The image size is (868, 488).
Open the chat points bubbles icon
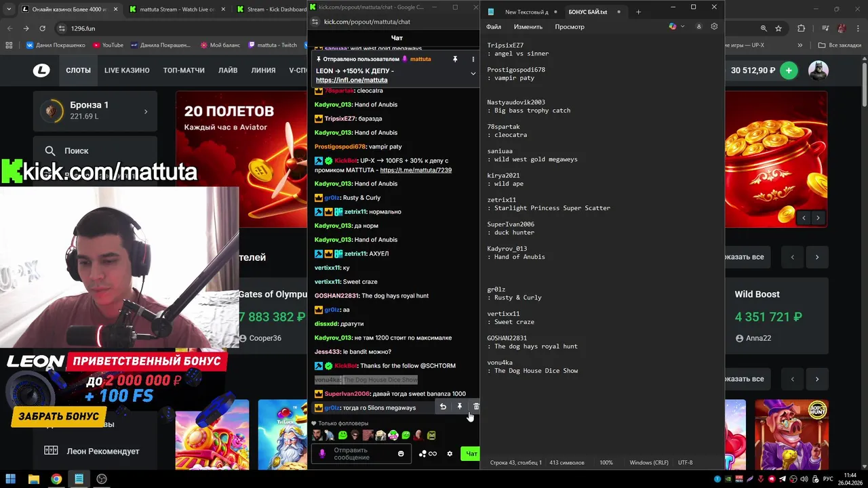click(x=428, y=453)
